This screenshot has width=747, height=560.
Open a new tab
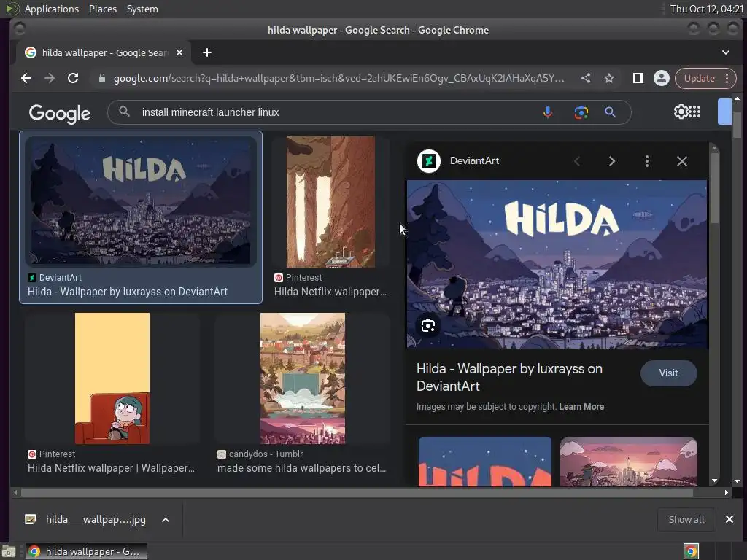click(206, 52)
